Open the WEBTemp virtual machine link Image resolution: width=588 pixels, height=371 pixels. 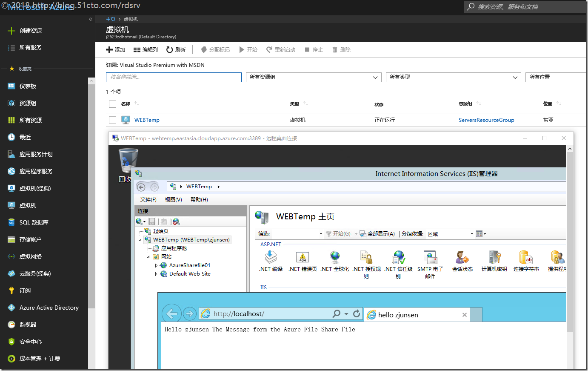coord(147,120)
